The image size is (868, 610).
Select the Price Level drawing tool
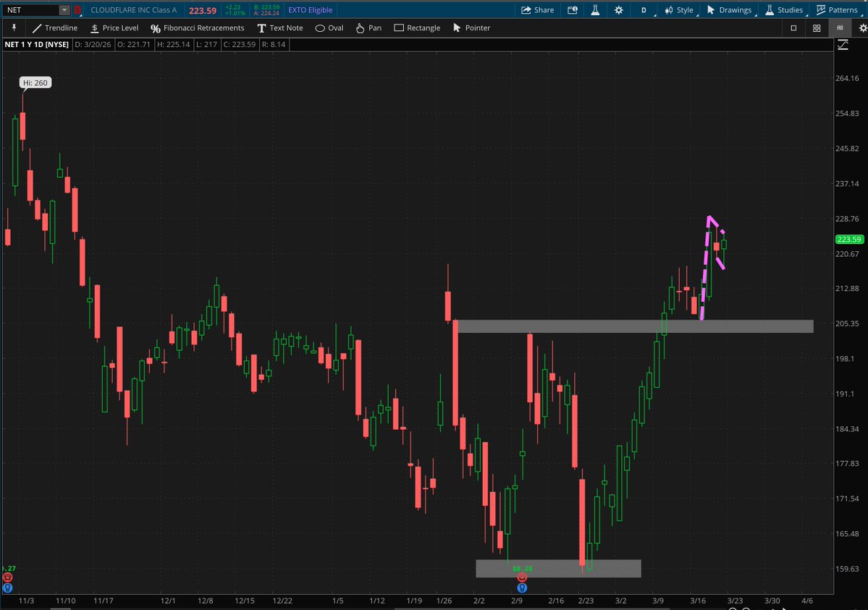(x=114, y=27)
